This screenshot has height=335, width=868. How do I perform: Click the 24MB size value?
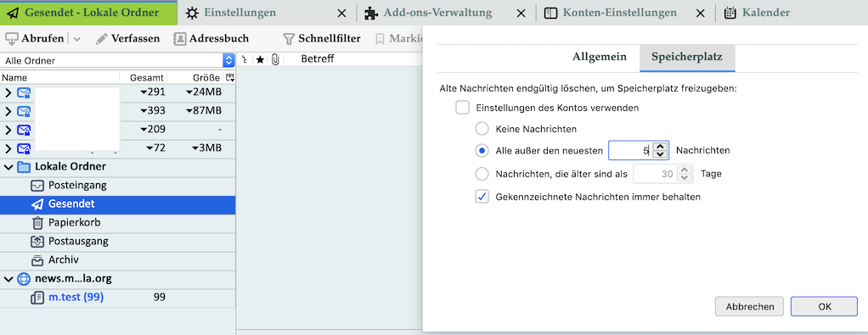click(x=204, y=92)
